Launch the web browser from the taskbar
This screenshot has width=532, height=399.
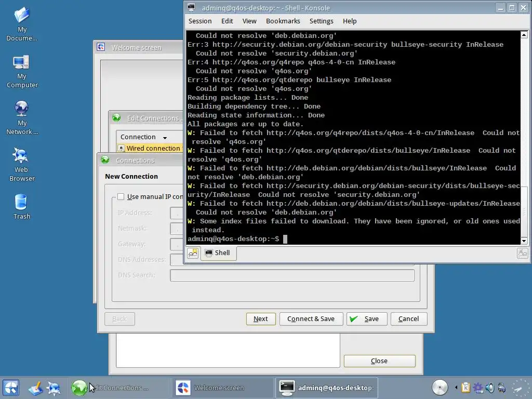(x=54, y=388)
